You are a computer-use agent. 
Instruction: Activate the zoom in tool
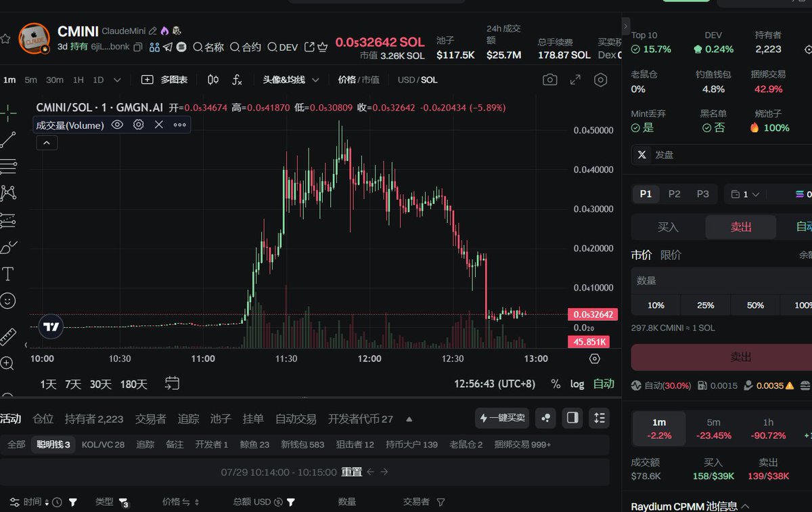[x=7, y=364]
